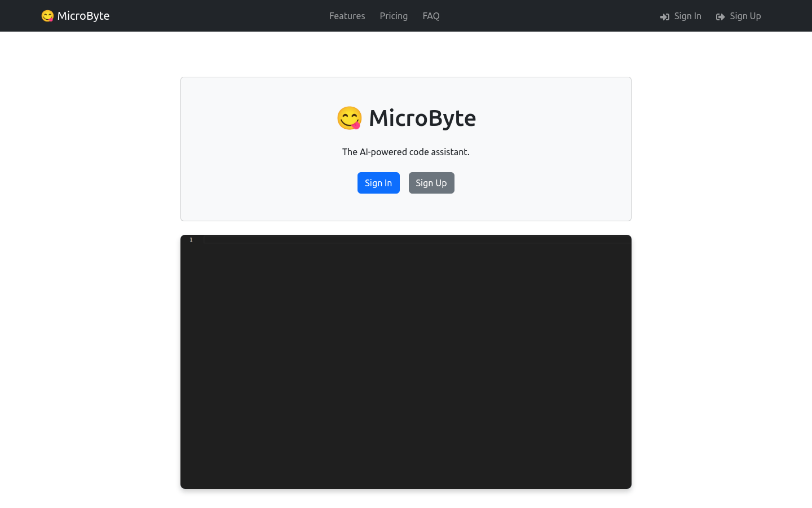Image resolution: width=812 pixels, height=508 pixels.
Task: Click the navbar Sign Up arrow icon
Action: 721,17
